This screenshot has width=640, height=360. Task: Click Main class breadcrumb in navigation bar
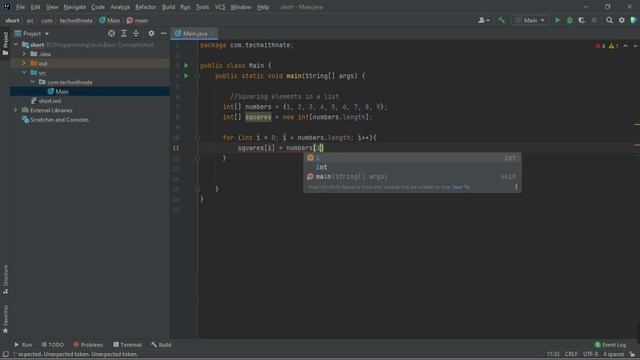(x=109, y=20)
